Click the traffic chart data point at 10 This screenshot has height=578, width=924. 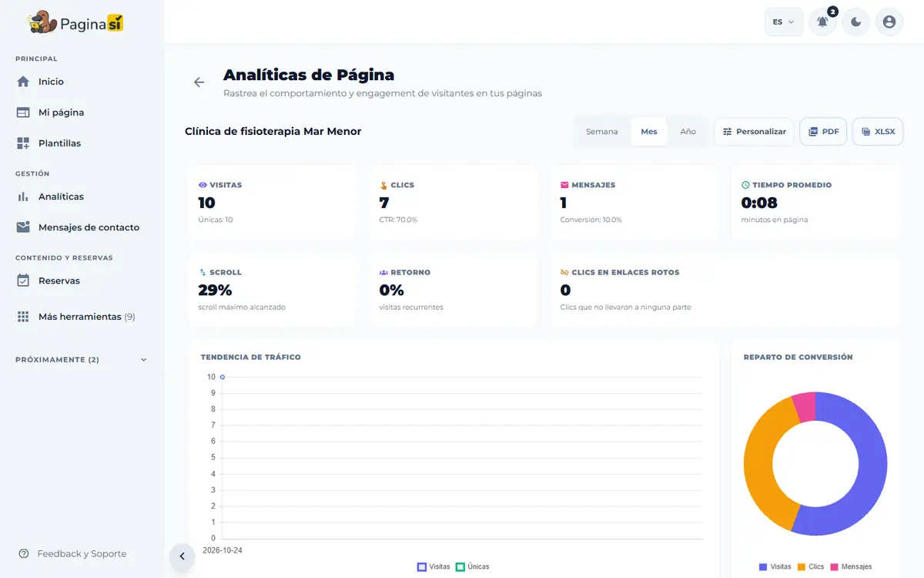coord(223,377)
